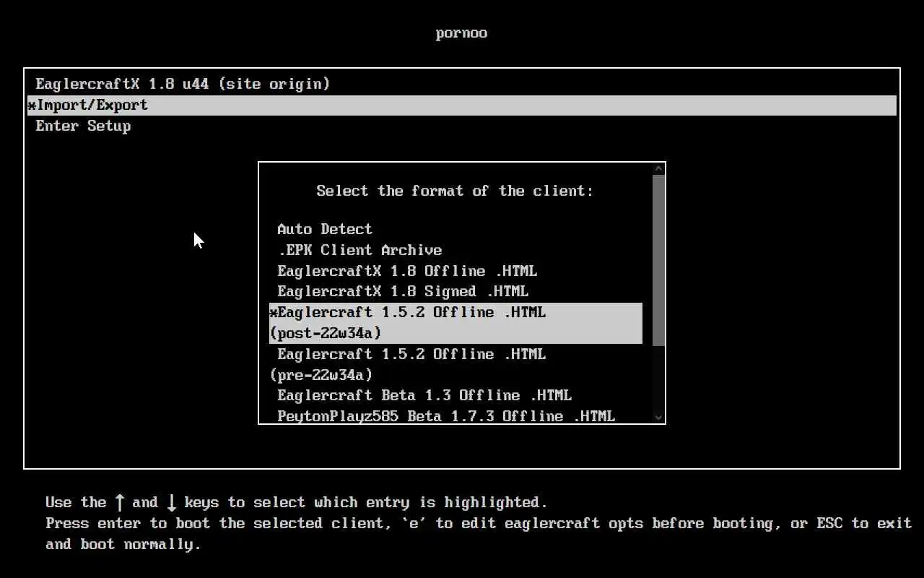Click the scrollbar down arrow in format list
Viewport: 924px width, 578px height.
point(658,417)
